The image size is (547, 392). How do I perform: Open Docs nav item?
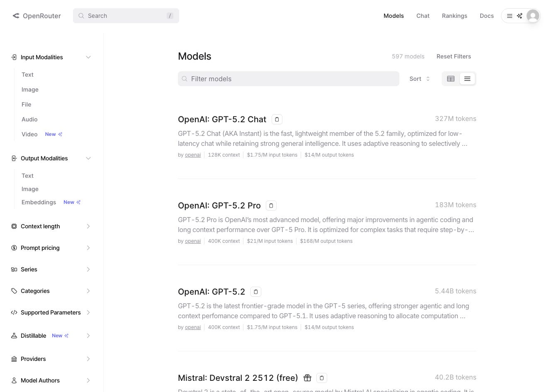(486, 16)
